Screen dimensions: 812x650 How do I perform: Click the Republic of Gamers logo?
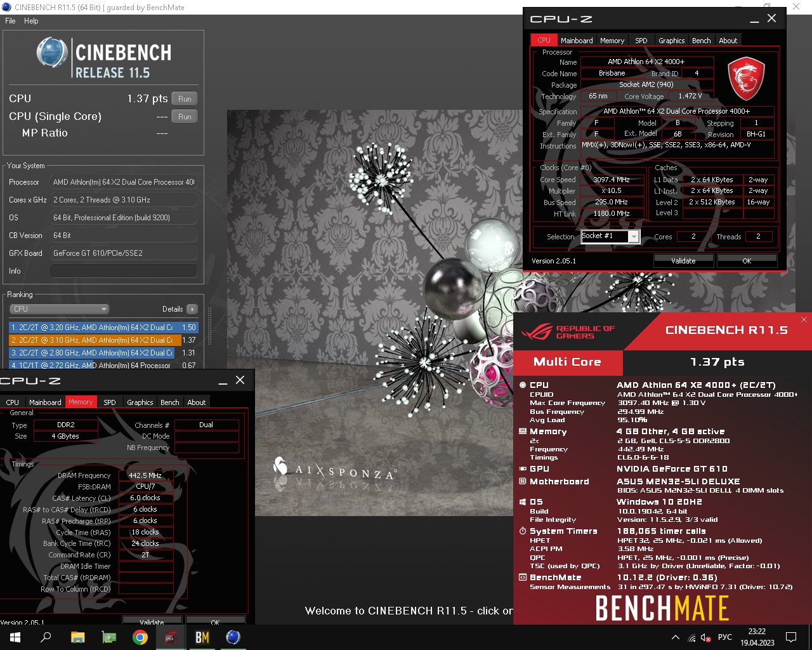pos(567,332)
